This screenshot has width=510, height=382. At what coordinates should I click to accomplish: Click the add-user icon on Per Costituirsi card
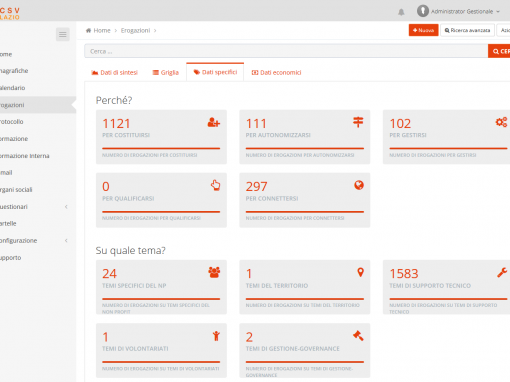214,122
